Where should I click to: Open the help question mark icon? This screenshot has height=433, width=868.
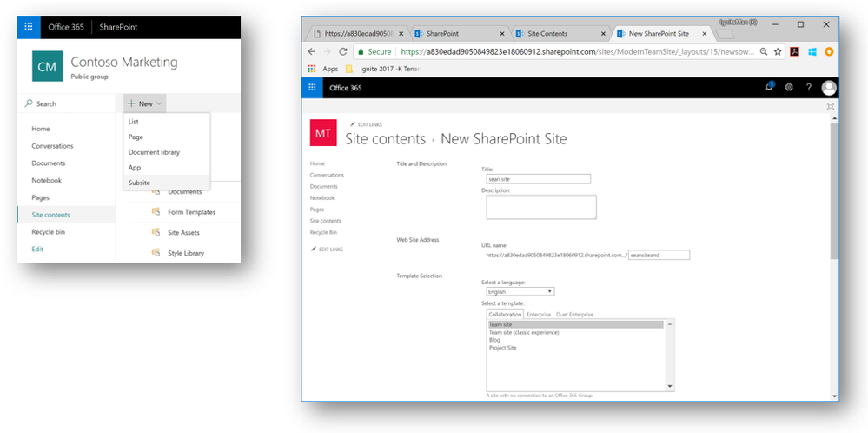pos(809,88)
